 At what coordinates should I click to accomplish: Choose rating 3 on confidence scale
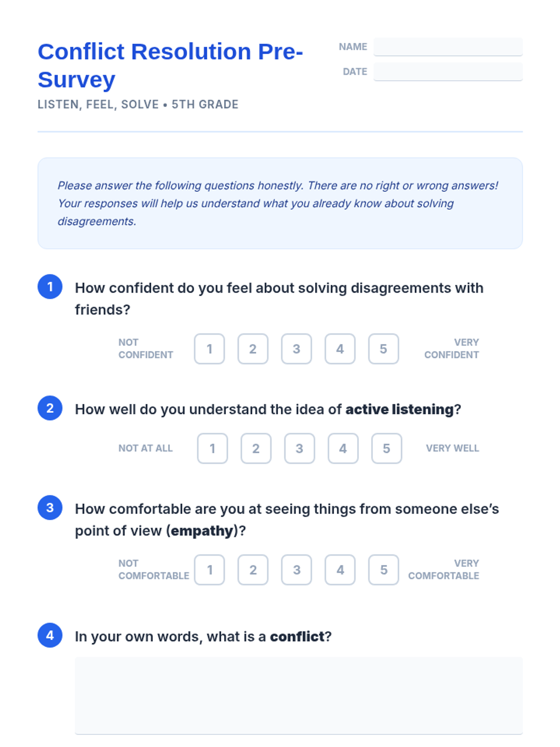click(x=296, y=349)
